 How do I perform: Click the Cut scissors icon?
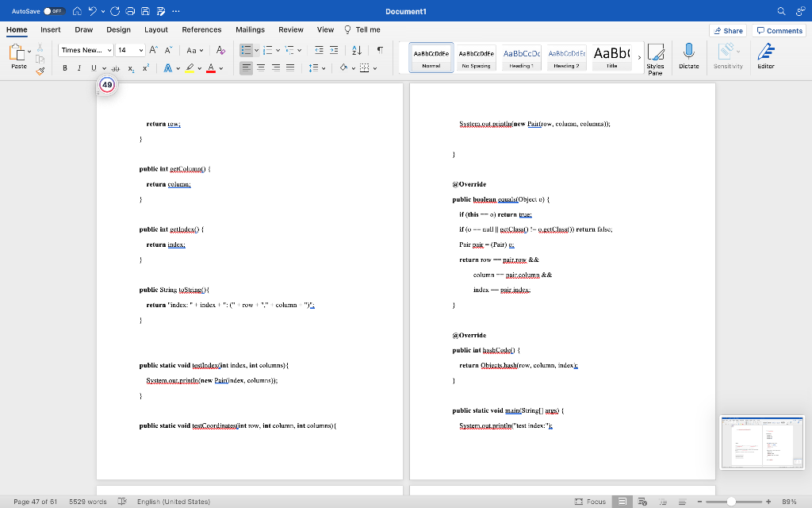point(40,48)
